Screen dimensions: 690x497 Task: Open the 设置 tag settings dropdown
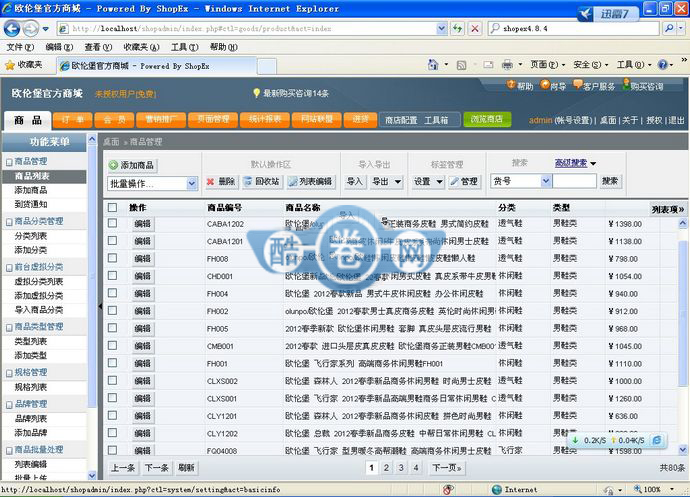tap(428, 181)
